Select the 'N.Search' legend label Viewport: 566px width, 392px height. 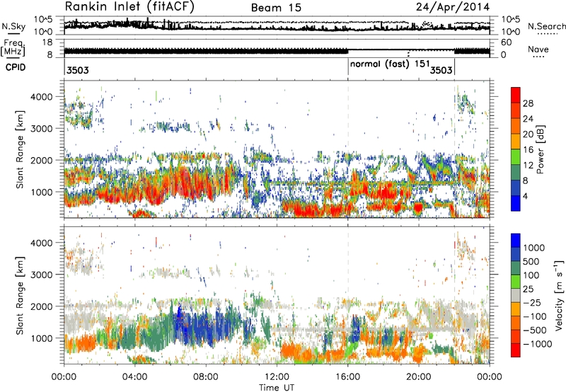(x=547, y=26)
